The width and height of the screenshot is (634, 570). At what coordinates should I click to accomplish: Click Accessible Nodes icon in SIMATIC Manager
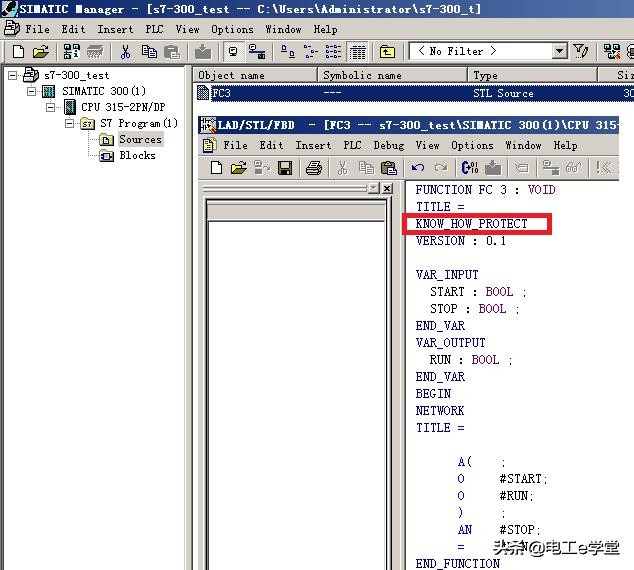click(x=71, y=52)
